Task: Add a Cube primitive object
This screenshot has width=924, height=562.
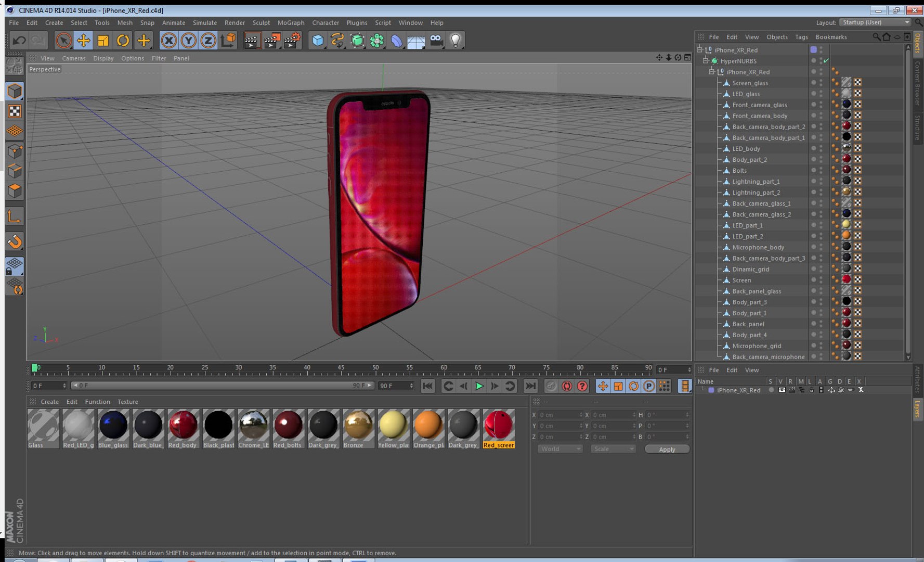Action: point(318,40)
